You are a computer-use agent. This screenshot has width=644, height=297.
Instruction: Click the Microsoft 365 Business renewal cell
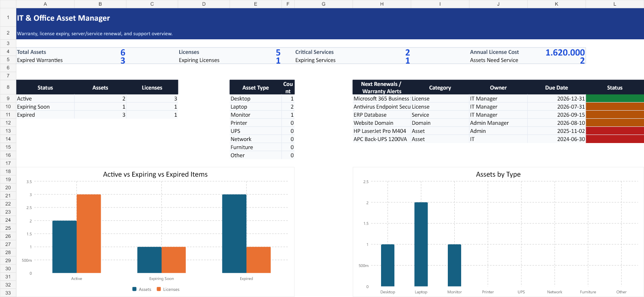point(381,98)
